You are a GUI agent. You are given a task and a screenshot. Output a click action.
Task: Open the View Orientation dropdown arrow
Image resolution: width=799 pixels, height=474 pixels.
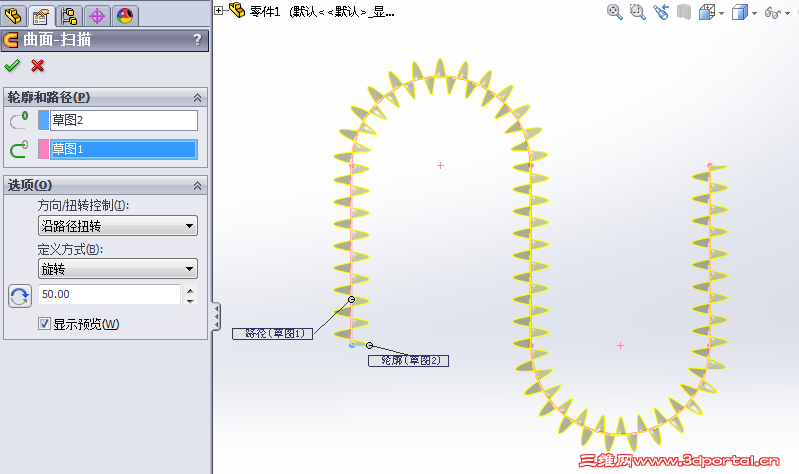[x=722, y=14]
